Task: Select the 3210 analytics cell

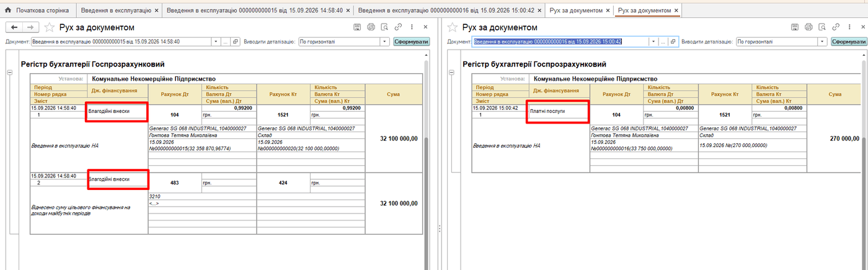Action: (202, 196)
